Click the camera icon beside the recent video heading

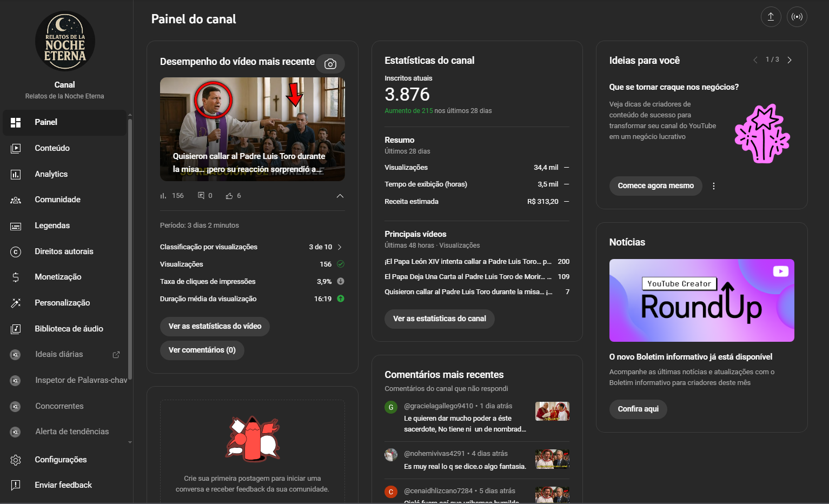coord(330,64)
